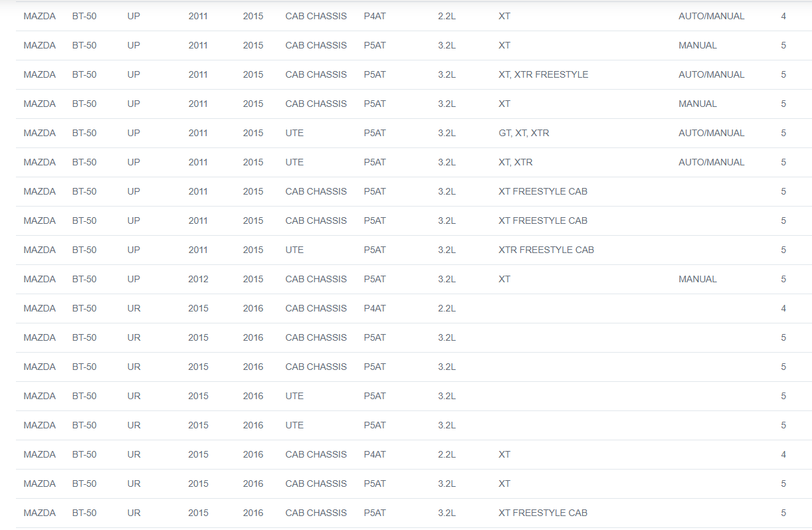The image size is (812, 530).
Task: Click cylinder "5" in the UR XT FREESTYLE CAB row
Action: tap(783, 513)
